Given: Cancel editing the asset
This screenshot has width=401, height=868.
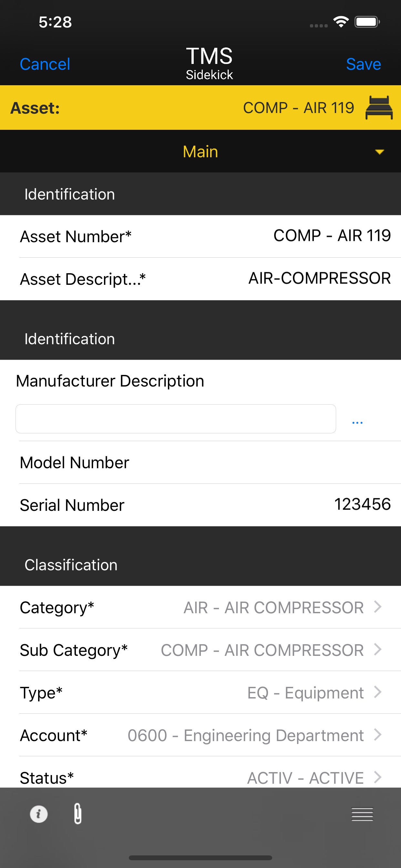Looking at the screenshot, I should click(45, 64).
